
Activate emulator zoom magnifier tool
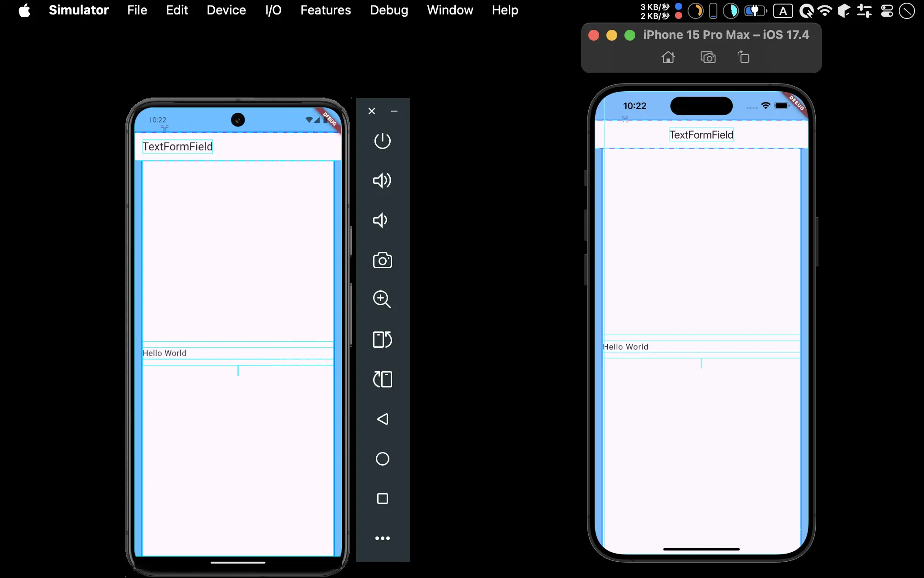(x=382, y=299)
